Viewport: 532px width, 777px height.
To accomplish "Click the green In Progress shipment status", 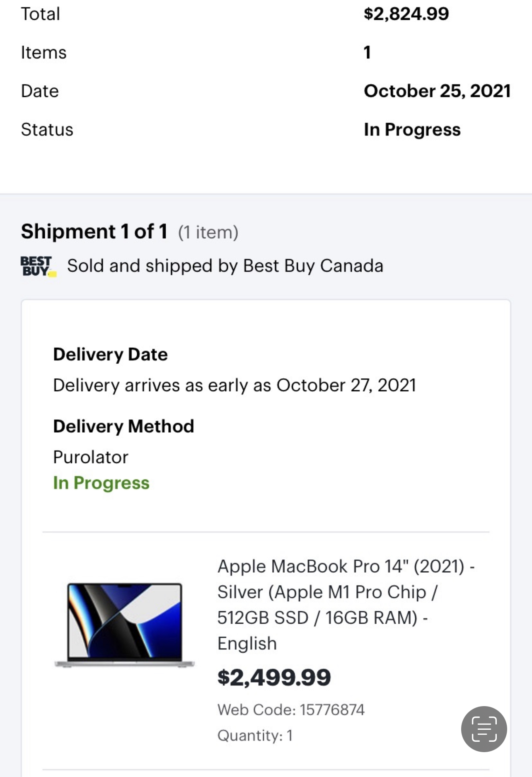I will [x=101, y=483].
